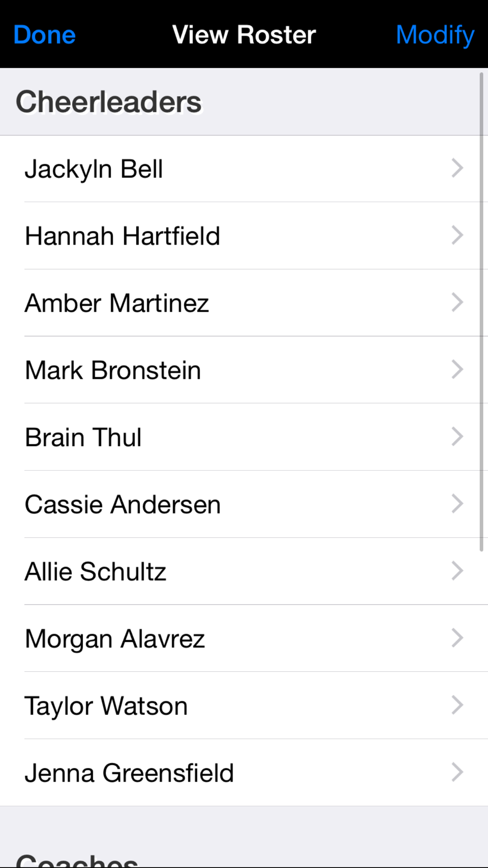Image resolution: width=488 pixels, height=868 pixels.
Task: Open the chevron beside Allie Schultz
Action: coord(457,571)
